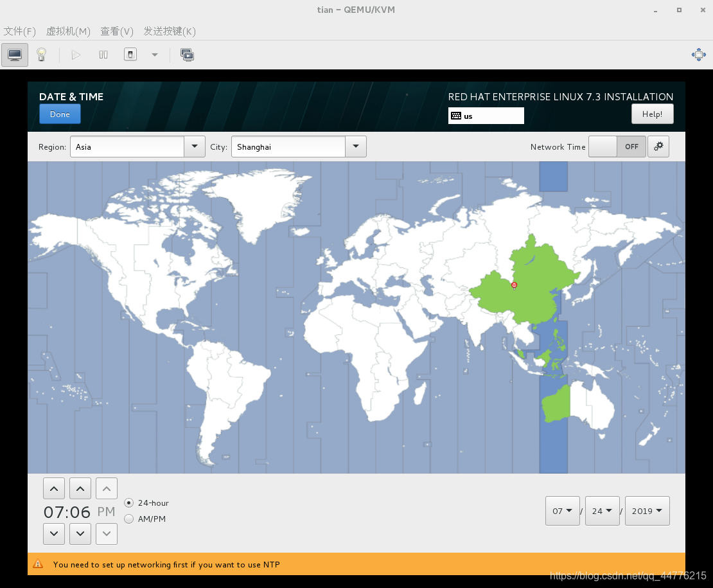The height and width of the screenshot is (588, 713).
Task: Toggle the Network Time switch
Action: pyautogui.click(x=617, y=147)
